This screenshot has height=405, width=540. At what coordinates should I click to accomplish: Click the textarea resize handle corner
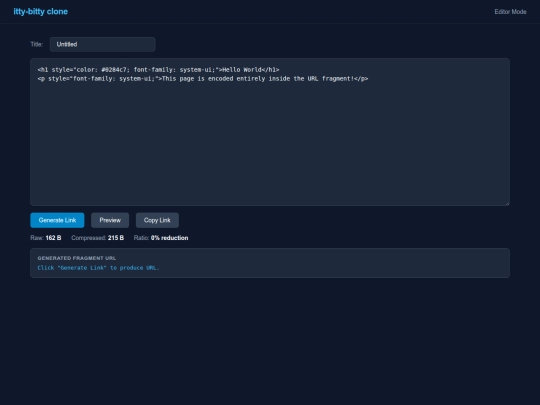[507, 203]
